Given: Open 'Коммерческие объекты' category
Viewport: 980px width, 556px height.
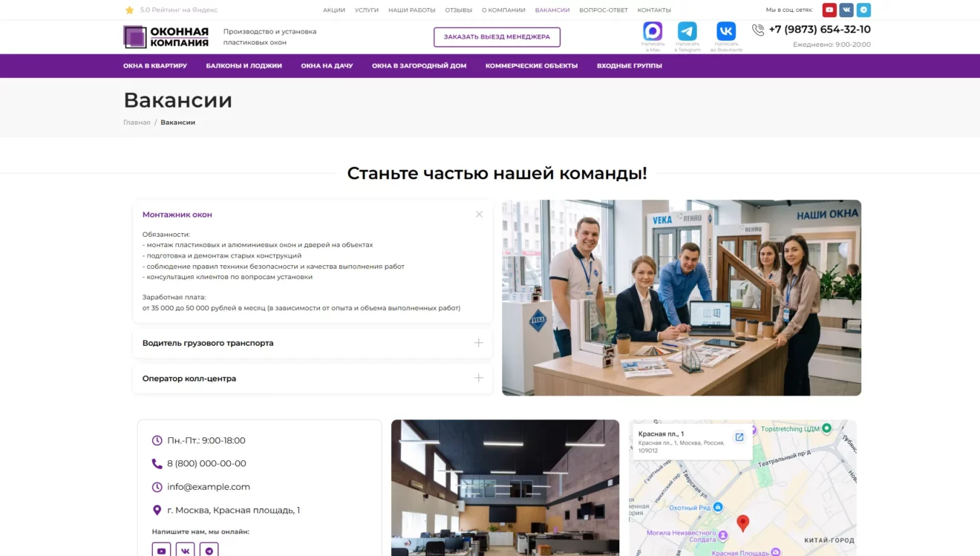Looking at the screenshot, I should click(532, 65).
